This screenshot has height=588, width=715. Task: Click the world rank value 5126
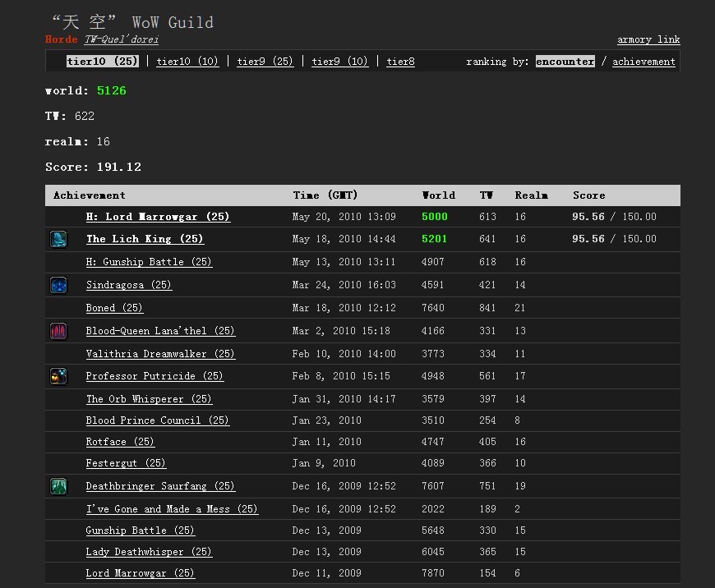pos(112,90)
